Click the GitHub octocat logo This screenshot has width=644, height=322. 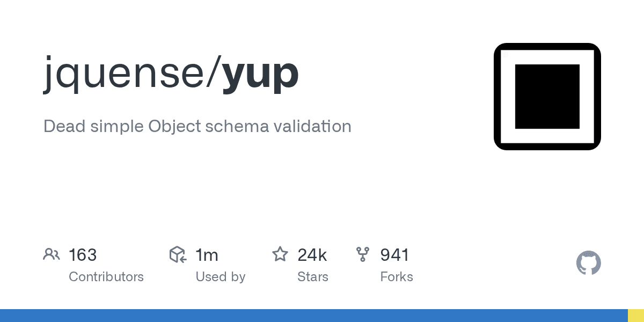point(588,263)
